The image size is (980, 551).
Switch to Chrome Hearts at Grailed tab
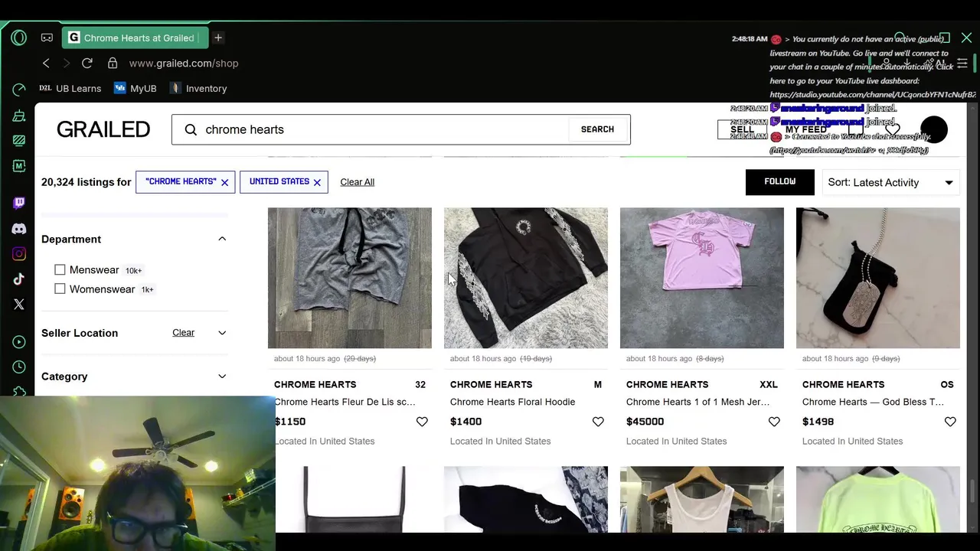coord(134,37)
